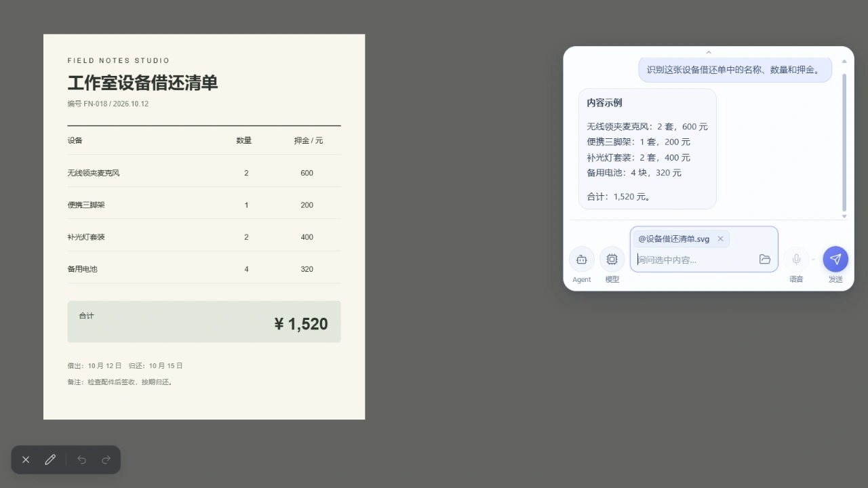Click the 数量 column header
Image resolution: width=868 pixels, height=488 pixels.
point(244,140)
